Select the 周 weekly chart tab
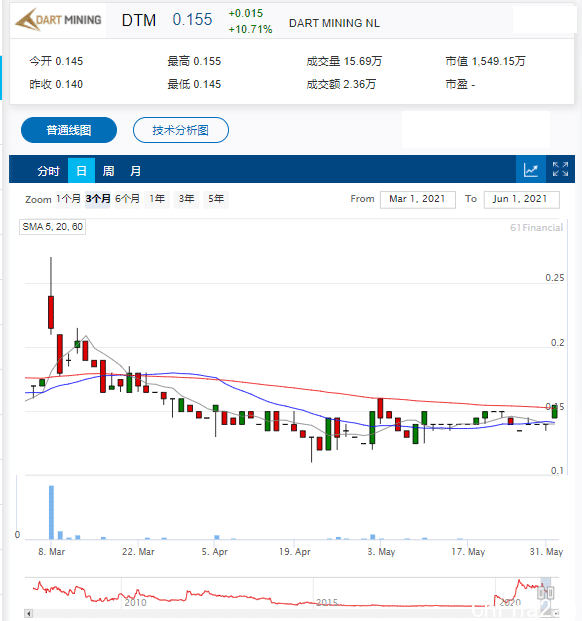 [108, 171]
